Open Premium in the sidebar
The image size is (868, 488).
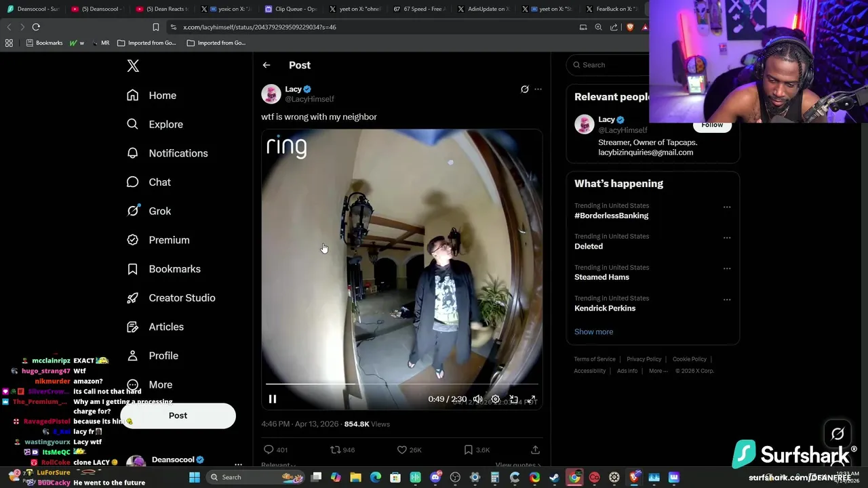point(158,240)
